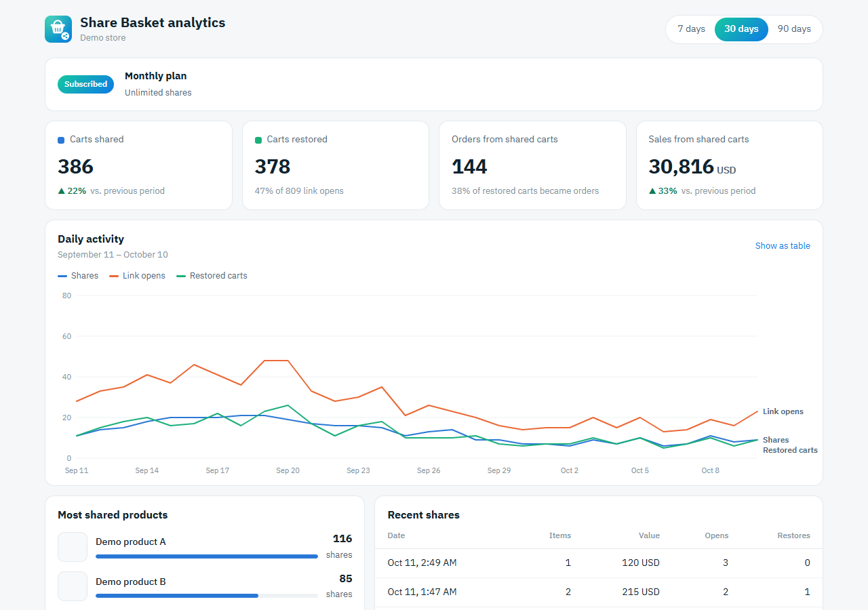Select the Oct 11, 1:47 AM share row

(x=599, y=592)
